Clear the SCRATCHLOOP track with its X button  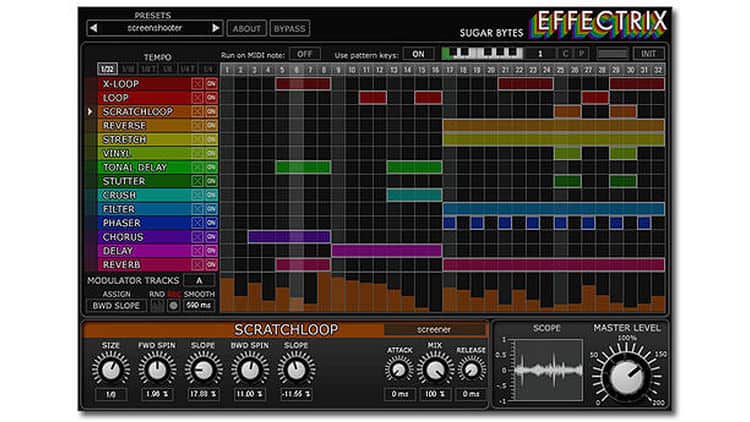(x=197, y=111)
